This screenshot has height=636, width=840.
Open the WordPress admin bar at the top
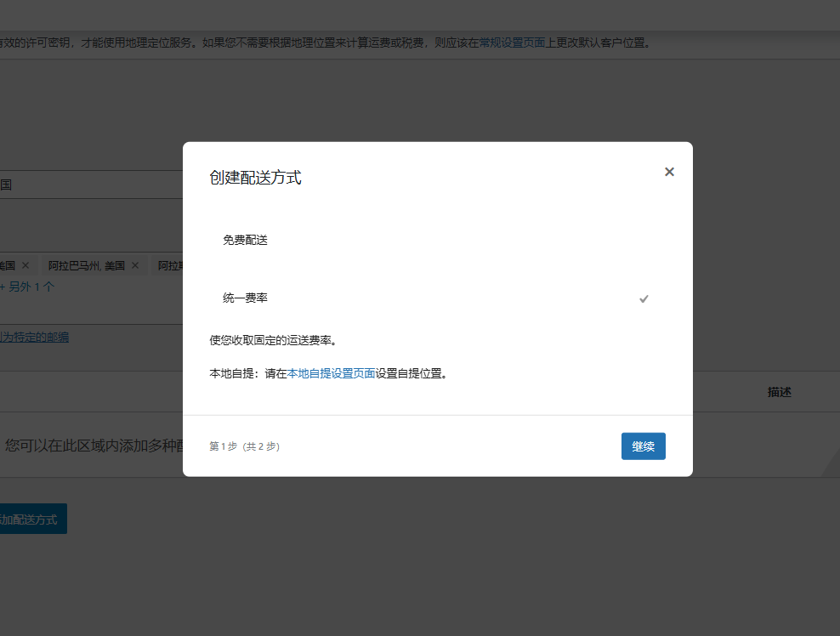pos(420,13)
